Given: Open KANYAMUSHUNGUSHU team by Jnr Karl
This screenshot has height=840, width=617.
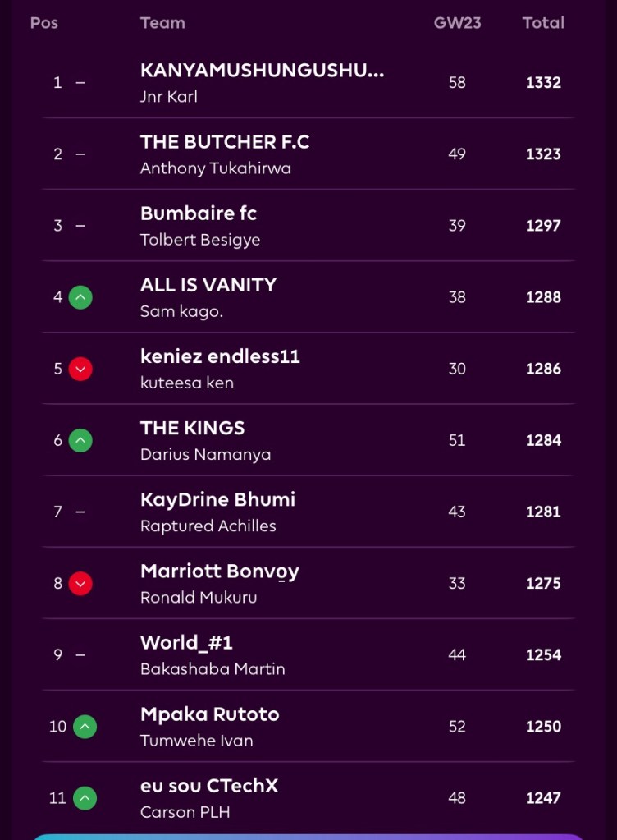Looking at the screenshot, I should point(262,71).
